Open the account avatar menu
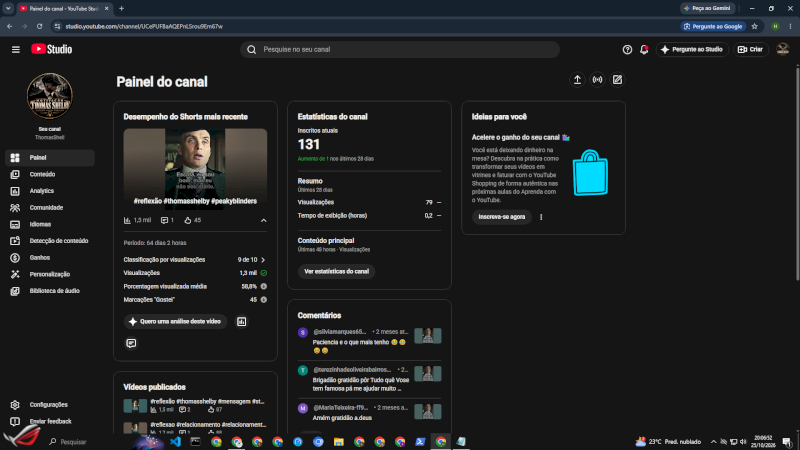Image resolution: width=800 pixels, height=450 pixels. pos(783,49)
